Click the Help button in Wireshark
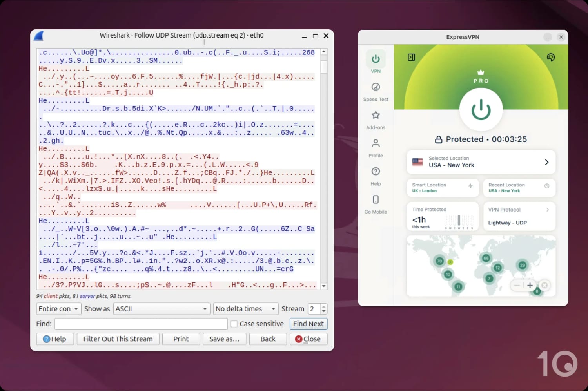588x391 pixels. click(55, 339)
